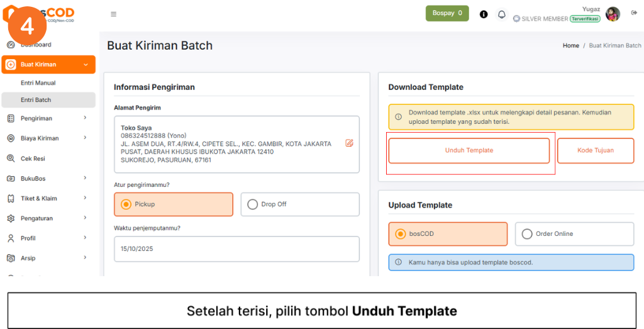Screen dimensions: 644x329
Task: Click the BukuBos sidebar icon
Action: [11, 179]
